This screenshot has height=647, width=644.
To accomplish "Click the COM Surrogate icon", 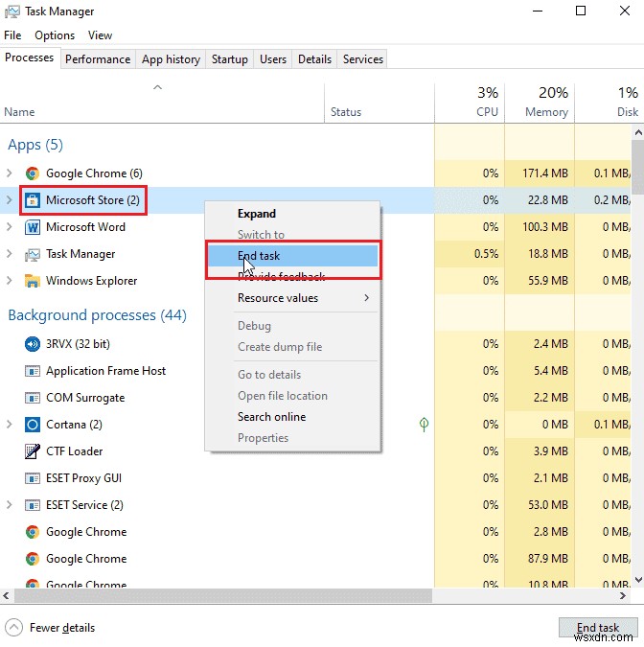I will tap(33, 398).
